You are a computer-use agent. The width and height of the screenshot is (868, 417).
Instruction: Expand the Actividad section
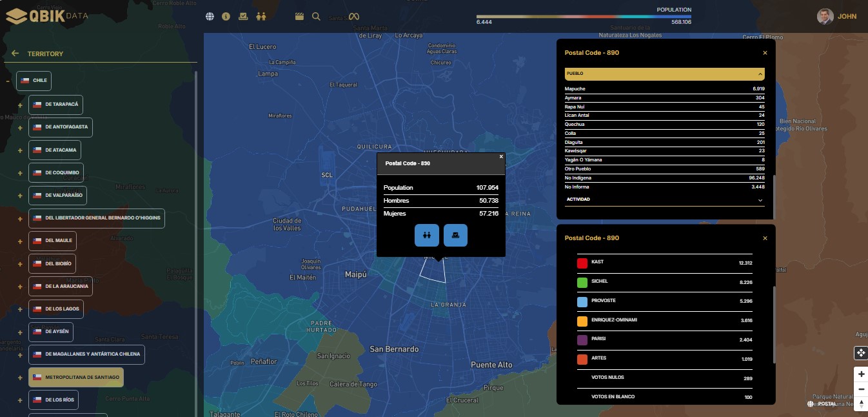(761, 200)
